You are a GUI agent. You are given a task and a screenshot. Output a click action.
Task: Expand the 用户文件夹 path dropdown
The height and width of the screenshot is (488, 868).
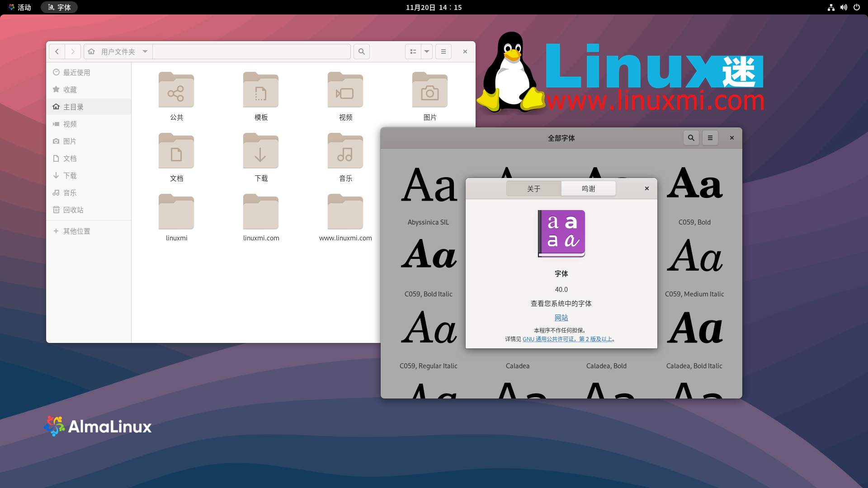point(145,52)
